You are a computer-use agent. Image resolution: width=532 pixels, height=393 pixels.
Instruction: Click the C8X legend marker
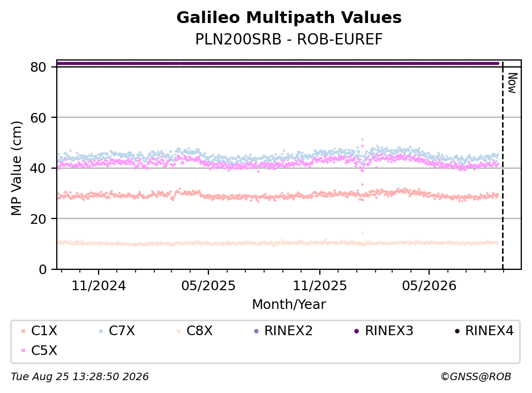pos(178,331)
